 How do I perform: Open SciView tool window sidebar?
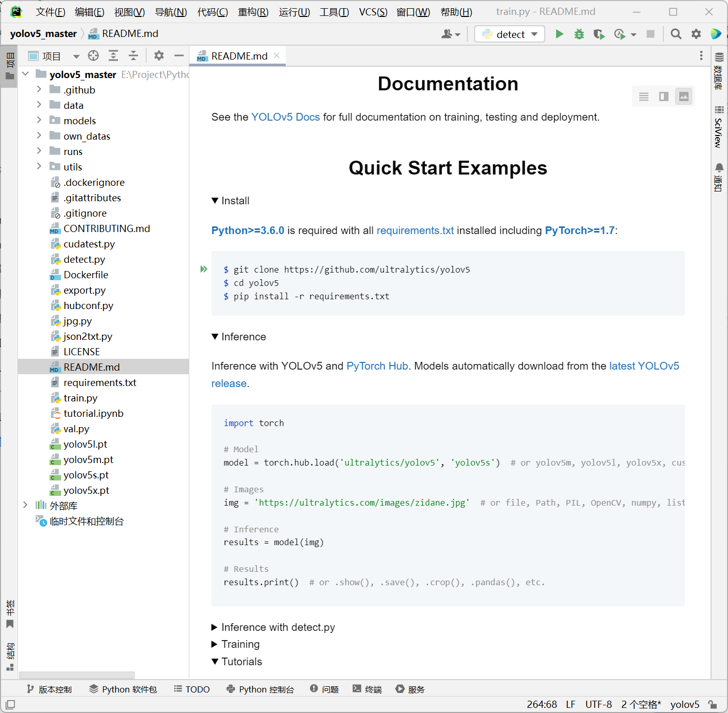pos(719,127)
